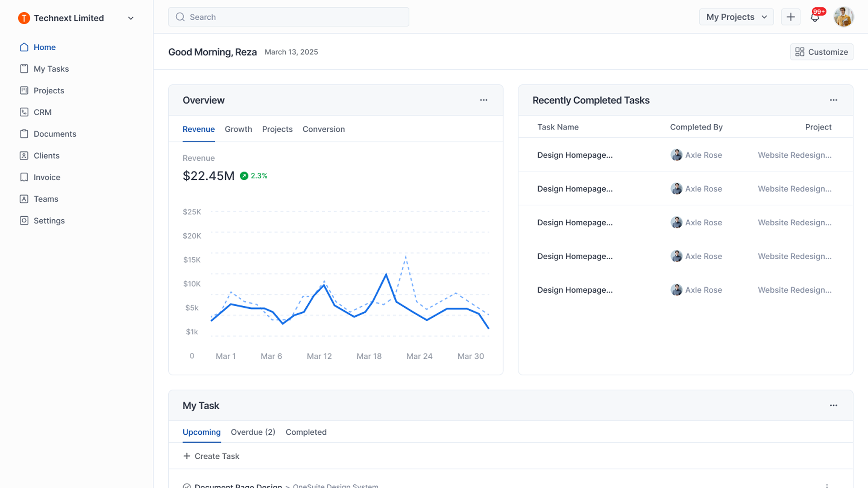Screen dimensions: 868x488
Task: Open CRM via the phone icon
Action: (24, 112)
